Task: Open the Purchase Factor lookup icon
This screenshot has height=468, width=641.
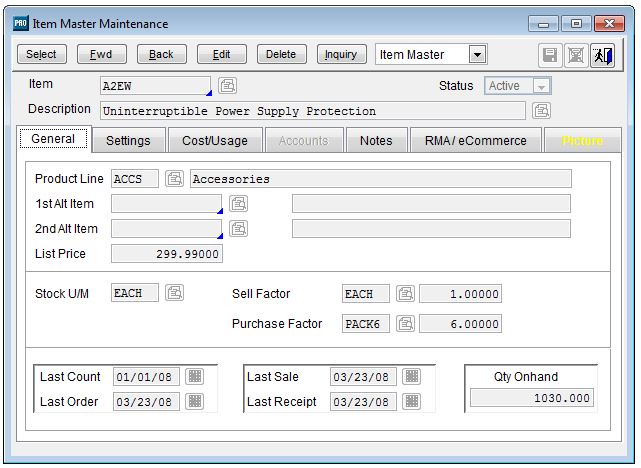Action: click(405, 323)
